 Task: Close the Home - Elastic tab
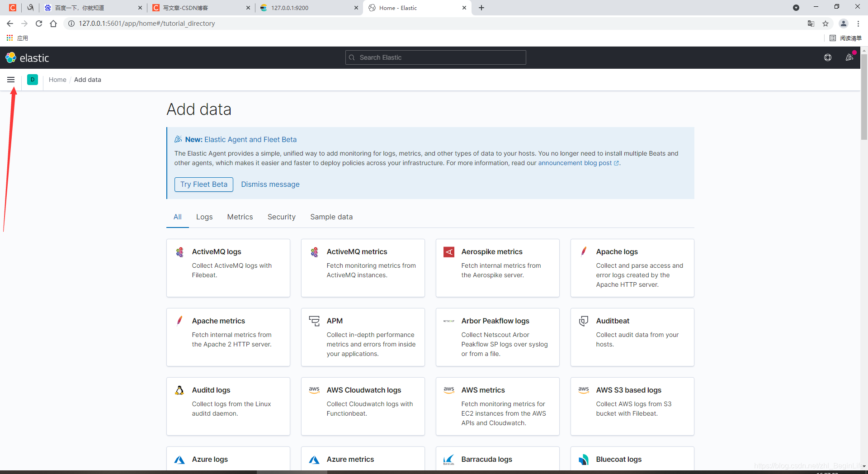(464, 8)
